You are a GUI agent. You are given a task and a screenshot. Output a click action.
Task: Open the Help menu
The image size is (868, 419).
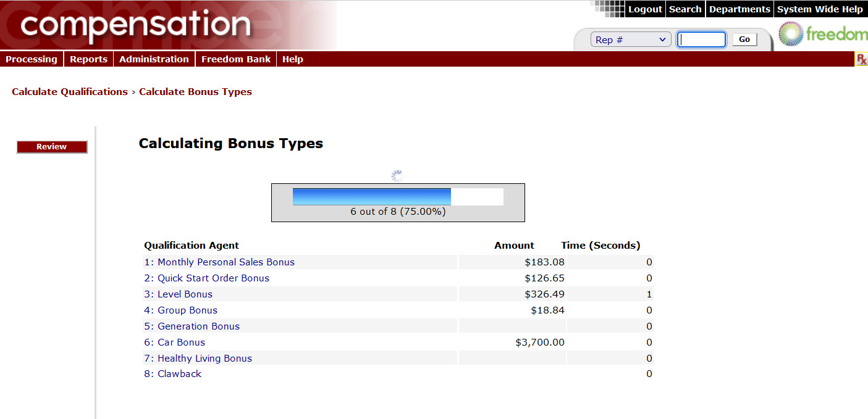292,59
